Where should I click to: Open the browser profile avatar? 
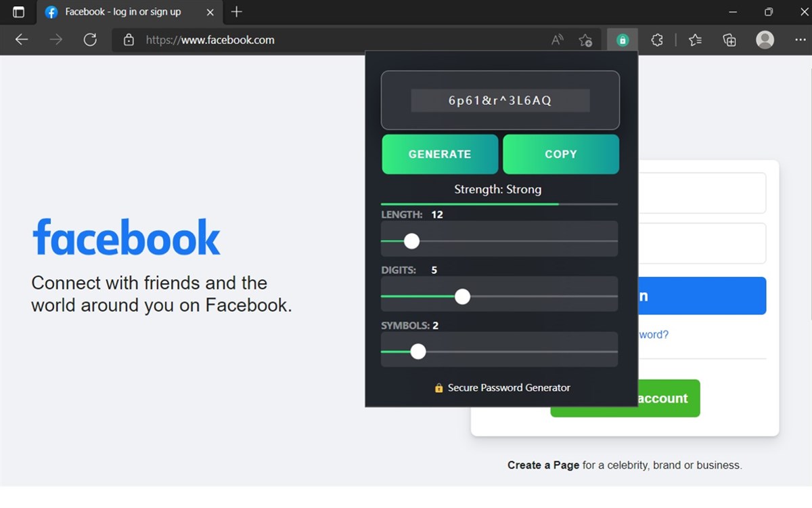[765, 40]
